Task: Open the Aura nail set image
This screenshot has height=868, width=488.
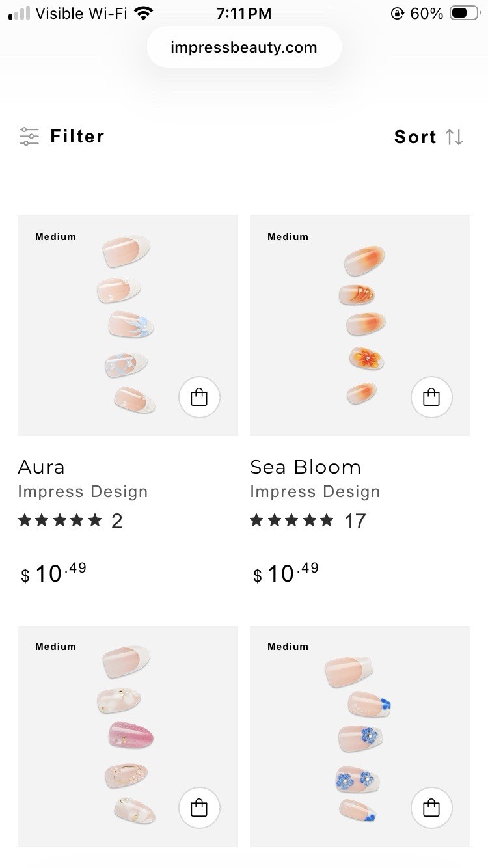Action: point(128,325)
